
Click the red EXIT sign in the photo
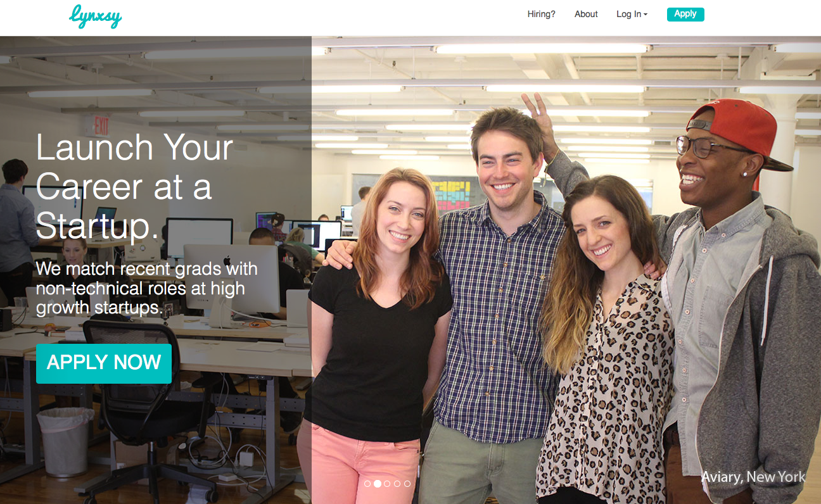pos(98,125)
